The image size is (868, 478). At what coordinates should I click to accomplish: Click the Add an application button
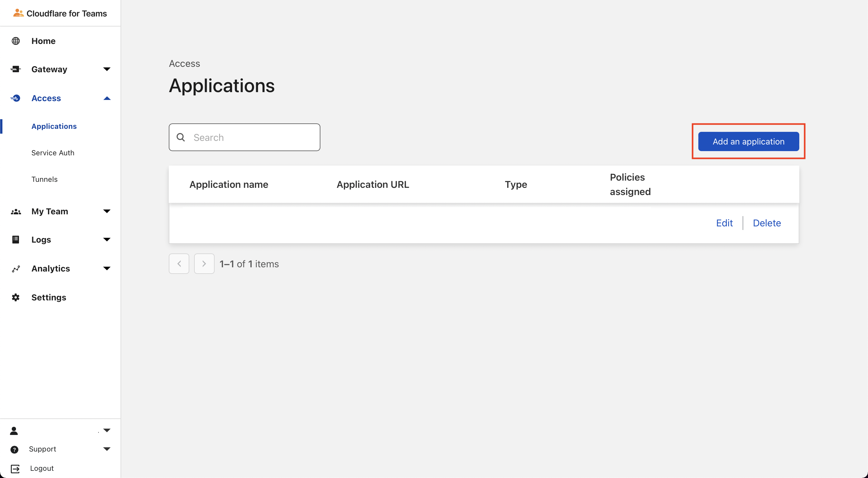point(748,141)
